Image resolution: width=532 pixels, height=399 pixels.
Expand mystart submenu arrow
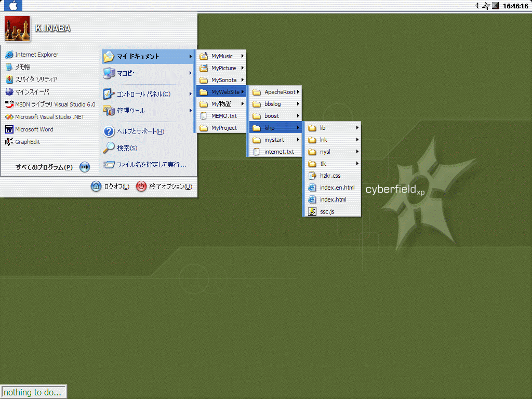[x=298, y=140]
